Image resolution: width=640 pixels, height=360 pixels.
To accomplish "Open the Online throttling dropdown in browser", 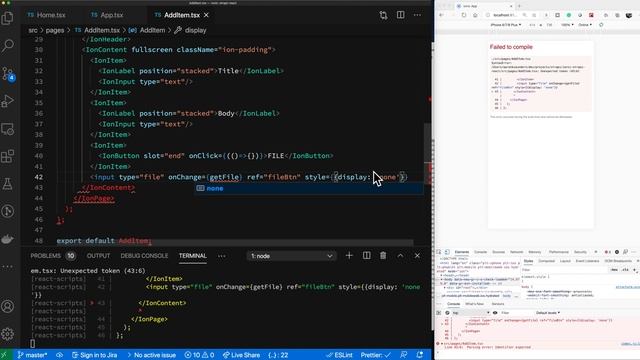I will [585, 25].
